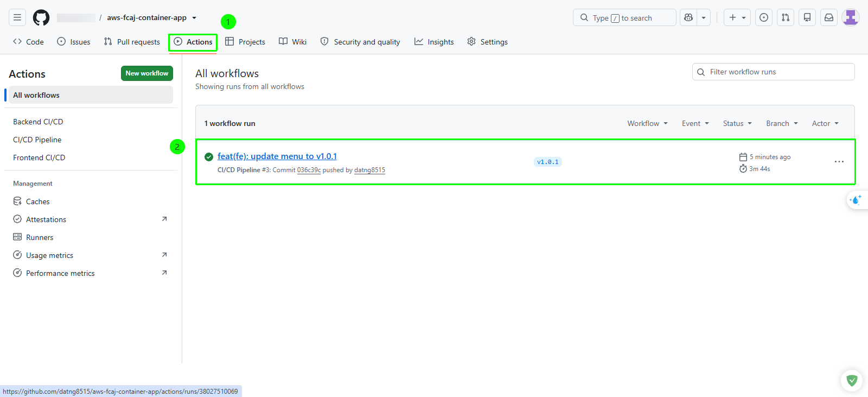Expand the Event filter dropdown
The height and width of the screenshot is (397, 868).
pyautogui.click(x=695, y=123)
